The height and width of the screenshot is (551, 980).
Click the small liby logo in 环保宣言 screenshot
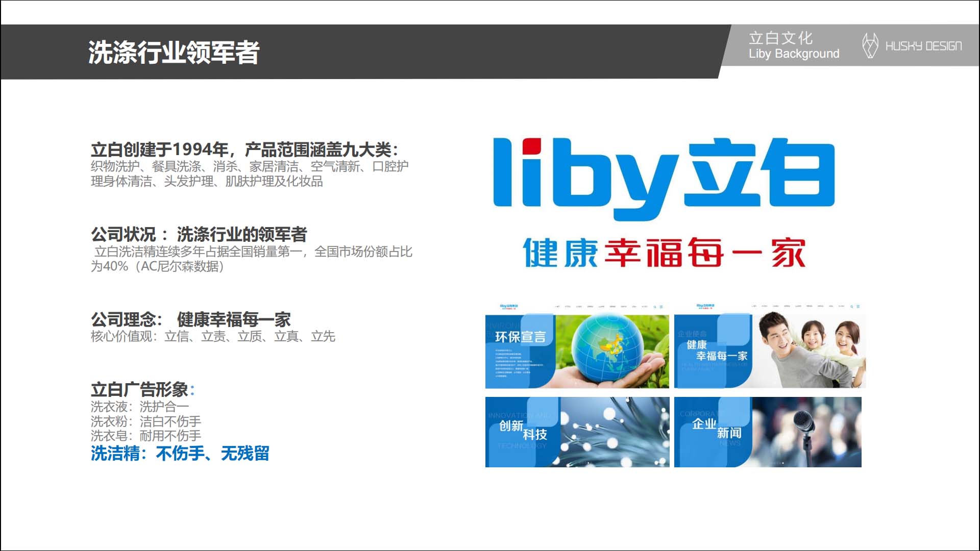point(509,307)
